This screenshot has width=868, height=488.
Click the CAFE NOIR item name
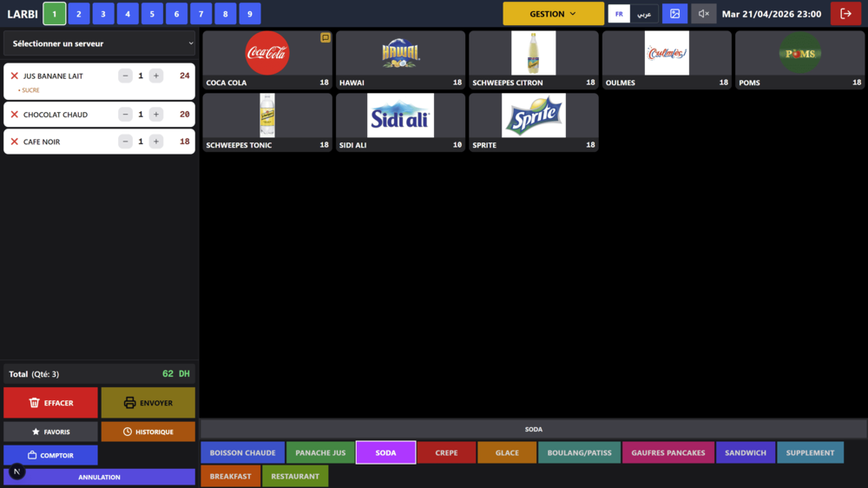[42, 142]
